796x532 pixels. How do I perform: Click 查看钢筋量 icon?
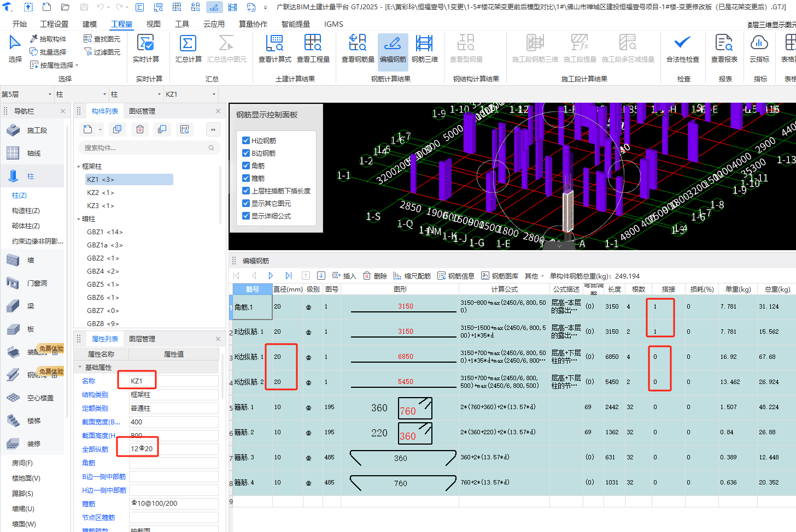point(358,44)
